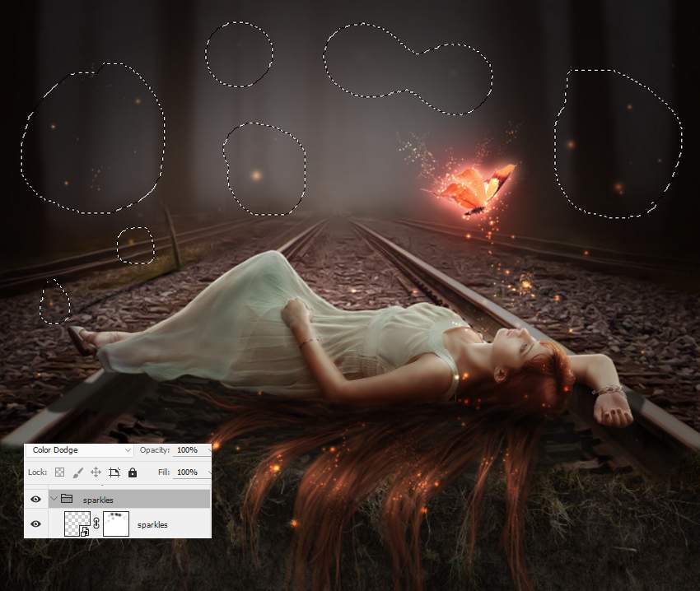Enable lock image pixels brush icon
The image size is (700, 591).
pyautogui.click(x=78, y=472)
